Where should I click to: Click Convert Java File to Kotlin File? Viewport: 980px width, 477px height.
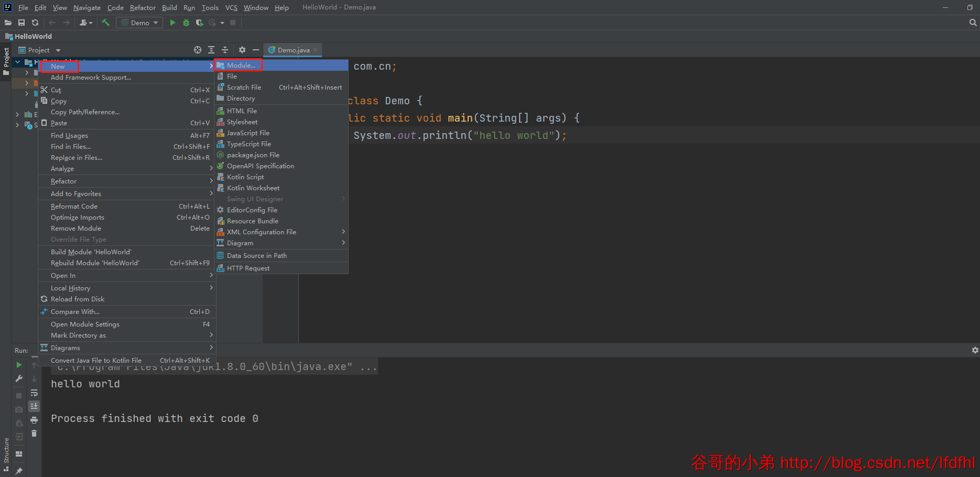[127, 360]
